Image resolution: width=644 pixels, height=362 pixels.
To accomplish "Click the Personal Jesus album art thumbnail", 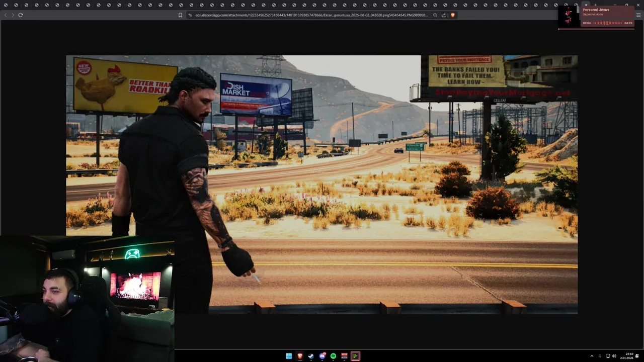I will tap(569, 16).
